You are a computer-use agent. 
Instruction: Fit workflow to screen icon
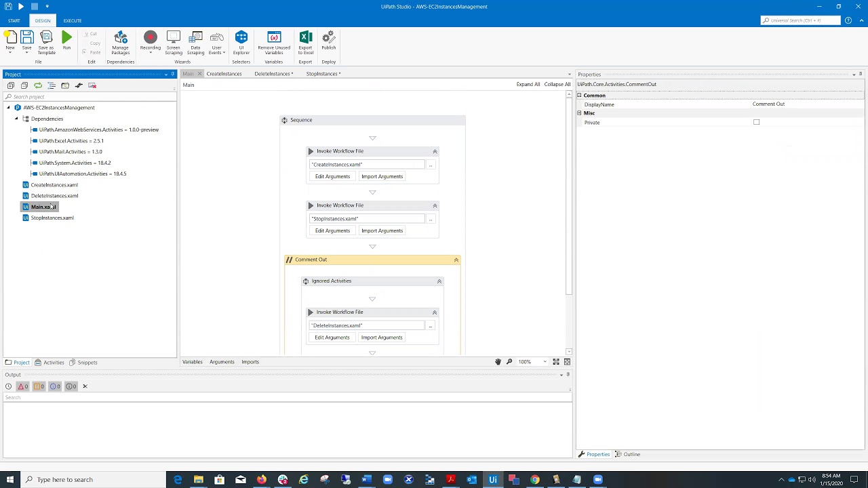[556, 362]
